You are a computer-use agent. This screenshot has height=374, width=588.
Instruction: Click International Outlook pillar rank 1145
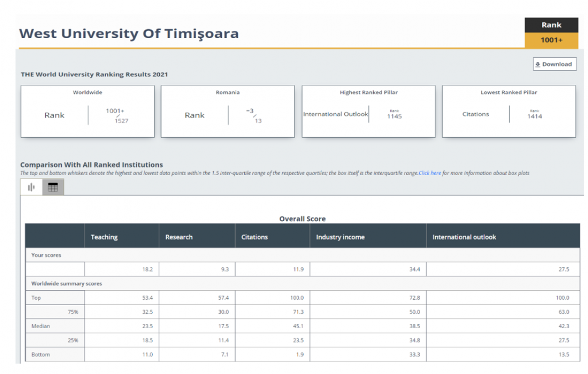coord(394,116)
